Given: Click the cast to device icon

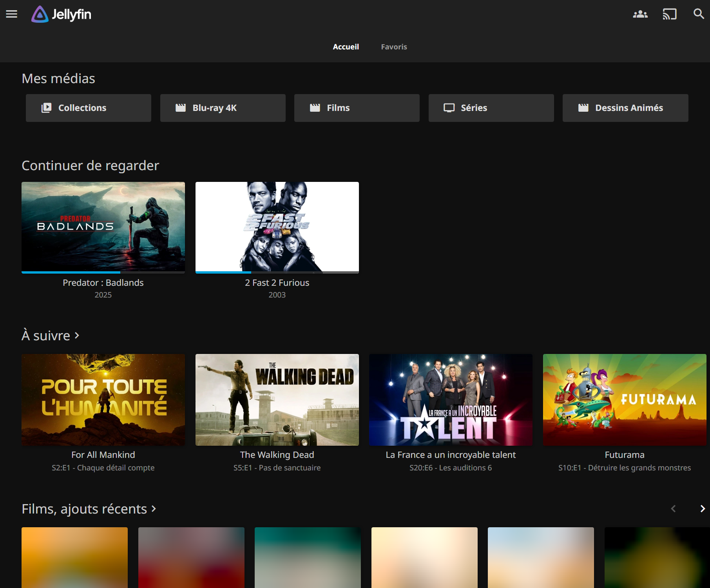Looking at the screenshot, I should point(669,14).
